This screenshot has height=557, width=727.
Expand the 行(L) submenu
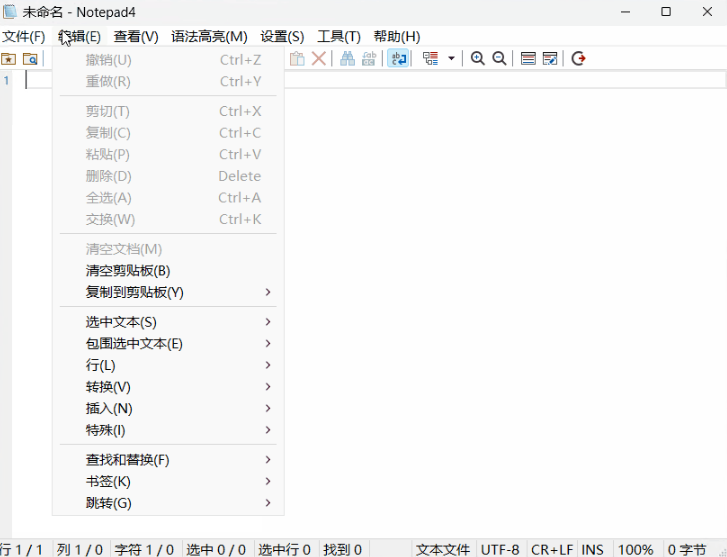click(168, 365)
